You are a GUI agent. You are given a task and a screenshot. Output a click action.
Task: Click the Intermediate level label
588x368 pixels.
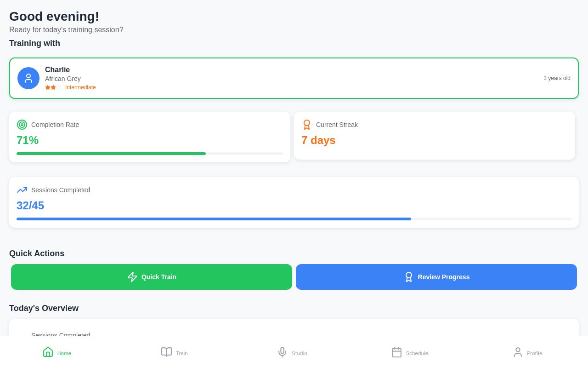click(80, 87)
